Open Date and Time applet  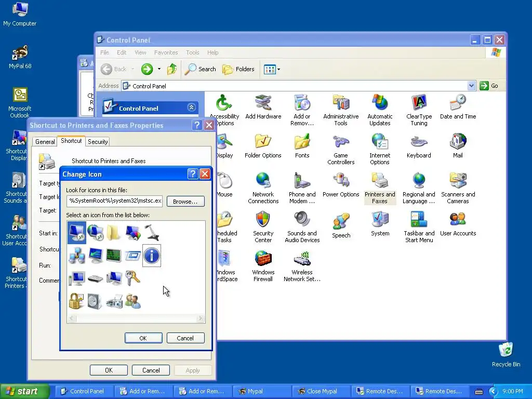[458, 107]
